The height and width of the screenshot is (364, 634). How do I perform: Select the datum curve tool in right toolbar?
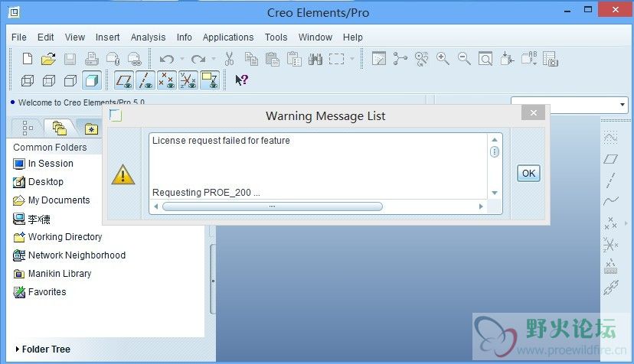(x=610, y=201)
